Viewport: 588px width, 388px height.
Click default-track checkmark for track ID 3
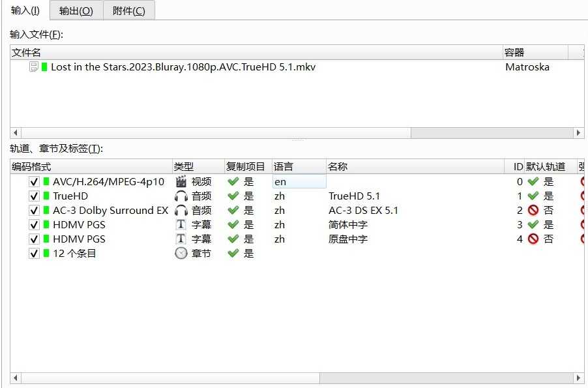point(533,224)
